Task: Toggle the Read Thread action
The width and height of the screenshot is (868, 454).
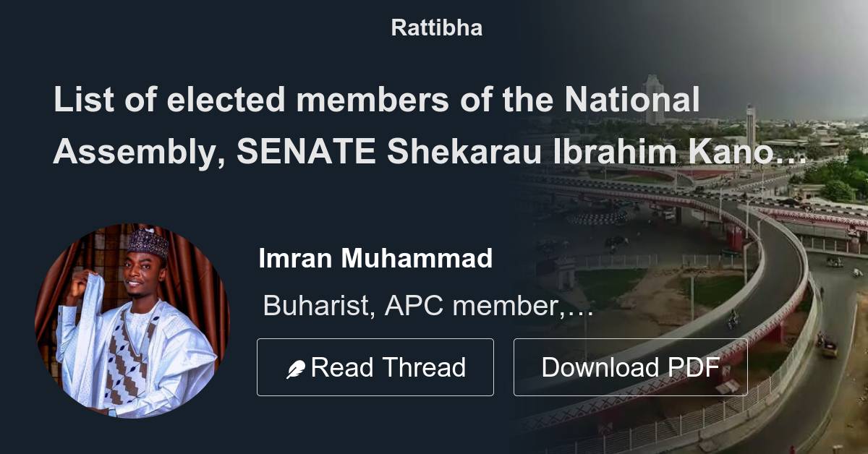Action: pos(375,367)
